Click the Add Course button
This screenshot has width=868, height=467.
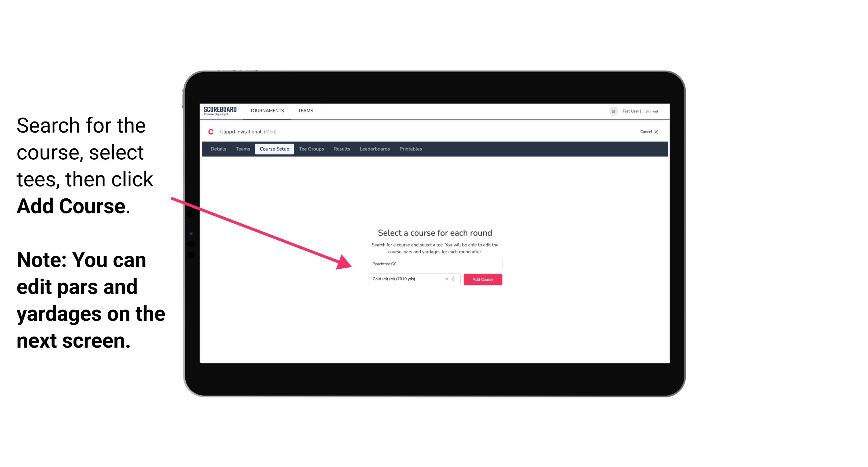pyautogui.click(x=482, y=279)
